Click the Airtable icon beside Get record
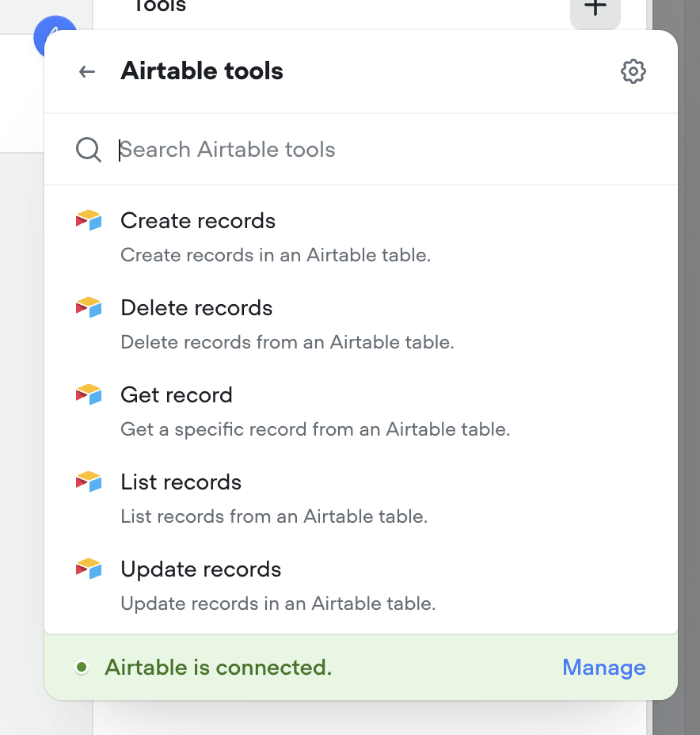Screen dimensions: 700x735 point(89,394)
